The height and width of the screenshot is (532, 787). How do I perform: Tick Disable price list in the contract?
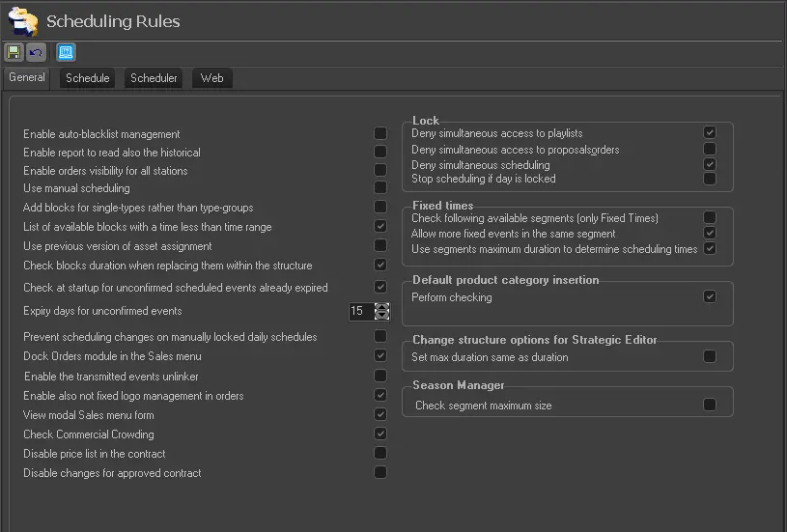380,453
